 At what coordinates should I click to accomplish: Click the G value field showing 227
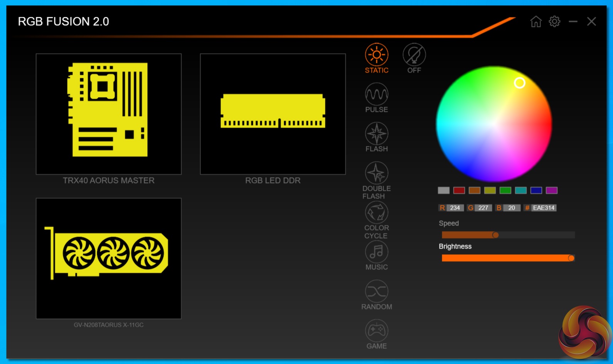click(483, 208)
